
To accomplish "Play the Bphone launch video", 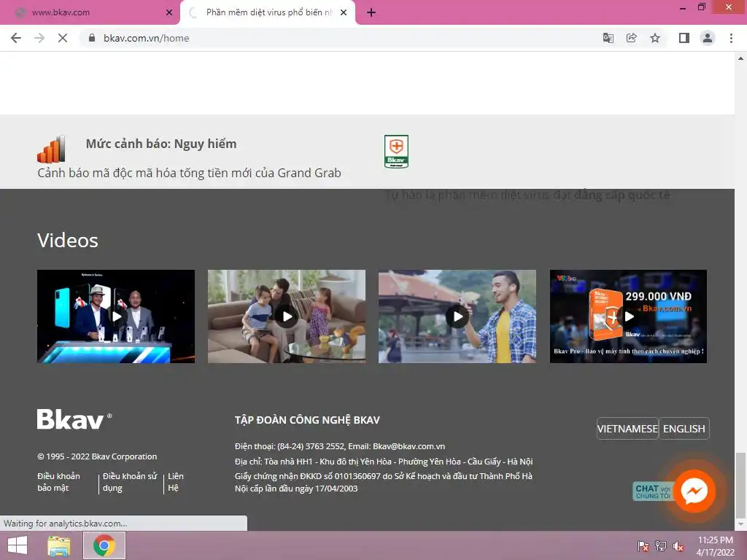I will [x=116, y=316].
